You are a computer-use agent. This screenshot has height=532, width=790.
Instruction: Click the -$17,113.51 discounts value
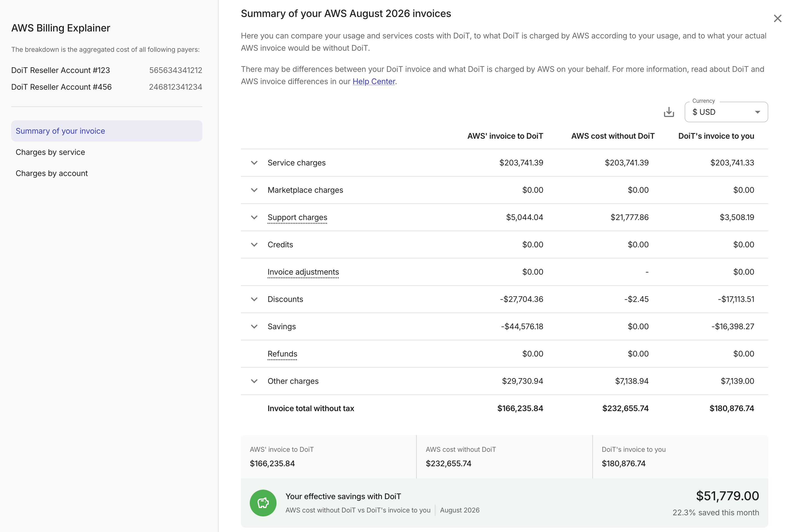coord(736,299)
